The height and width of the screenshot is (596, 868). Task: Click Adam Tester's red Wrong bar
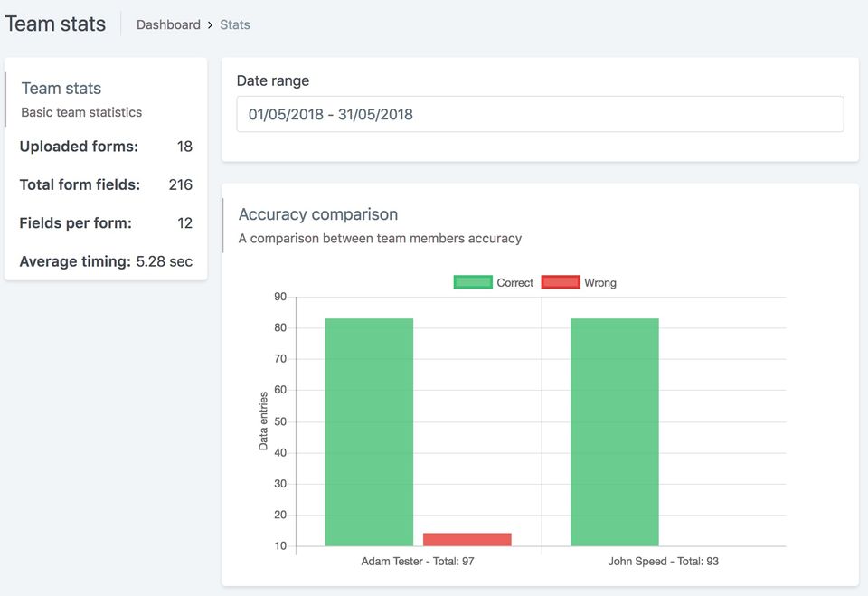click(x=467, y=540)
